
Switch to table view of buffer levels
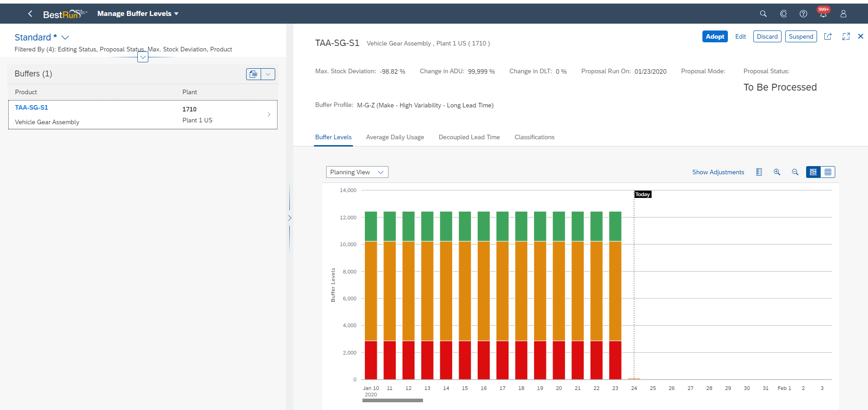(x=828, y=172)
